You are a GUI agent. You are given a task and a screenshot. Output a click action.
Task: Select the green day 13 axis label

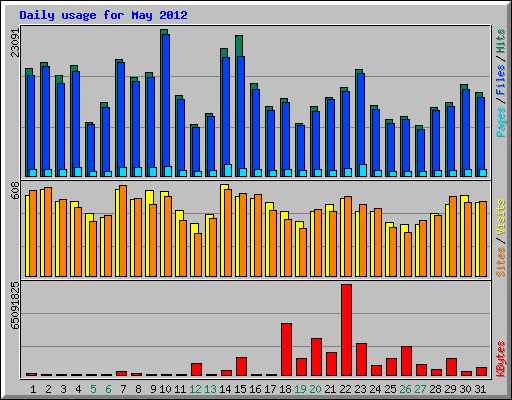click(210, 389)
